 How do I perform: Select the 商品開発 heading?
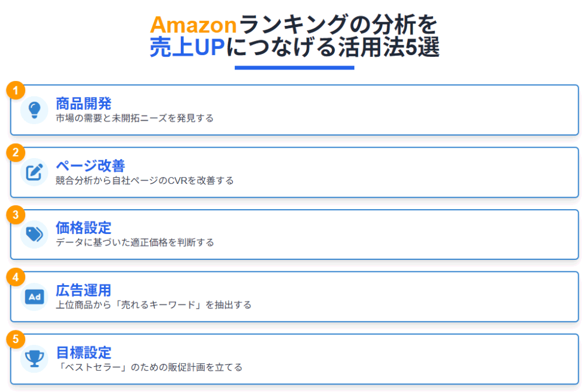click(x=83, y=103)
